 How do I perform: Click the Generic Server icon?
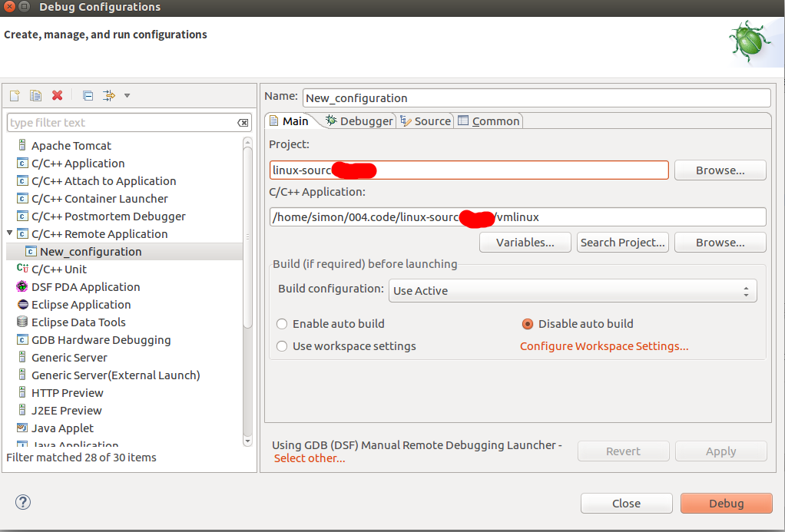tap(22, 357)
